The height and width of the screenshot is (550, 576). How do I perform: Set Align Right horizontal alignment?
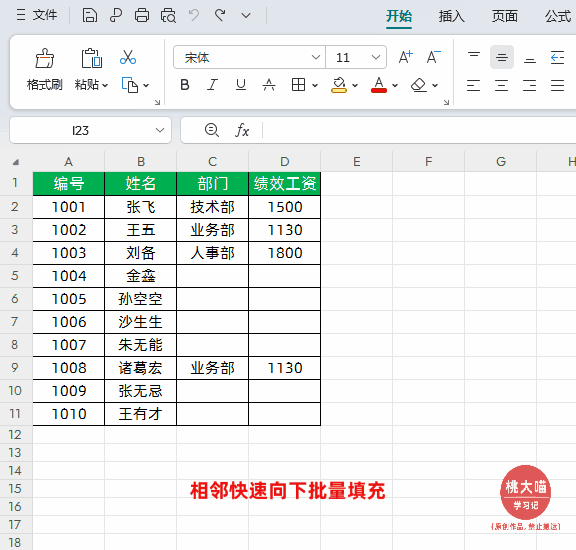click(529, 85)
